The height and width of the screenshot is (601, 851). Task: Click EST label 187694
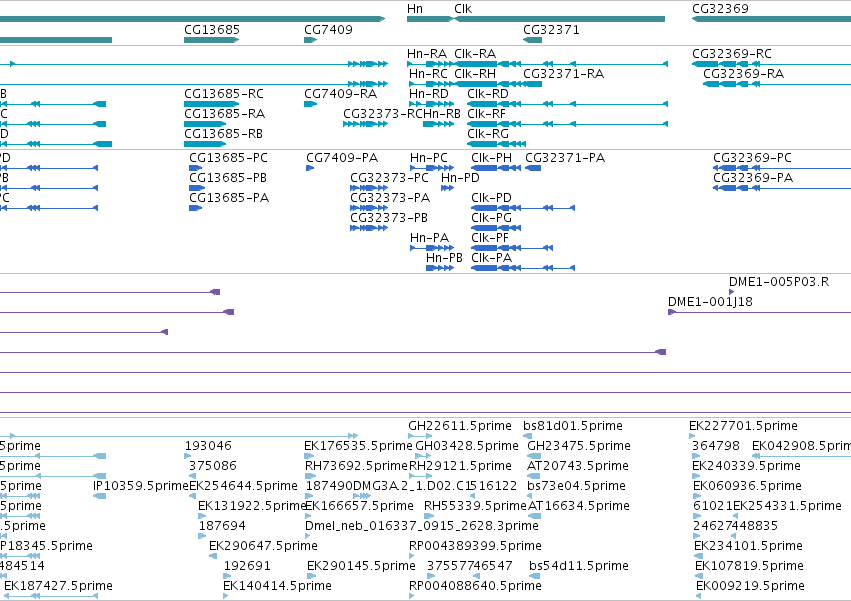click(x=222, y=527)
